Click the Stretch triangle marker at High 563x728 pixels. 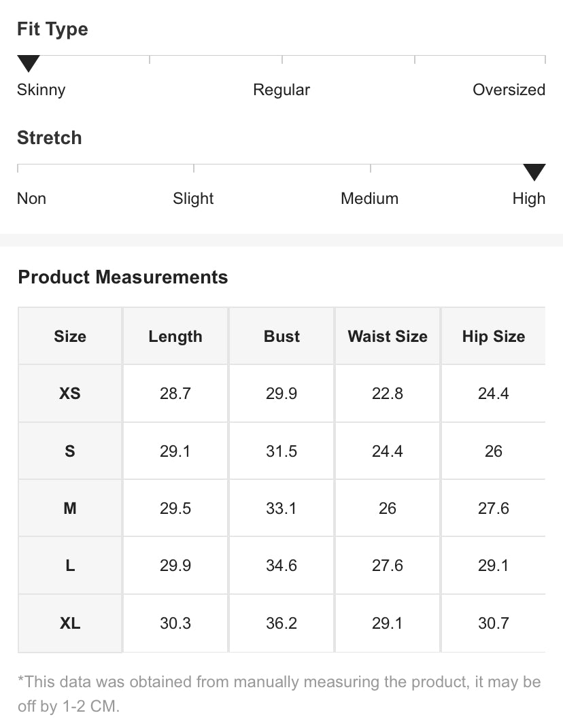(x=534, y=172)
